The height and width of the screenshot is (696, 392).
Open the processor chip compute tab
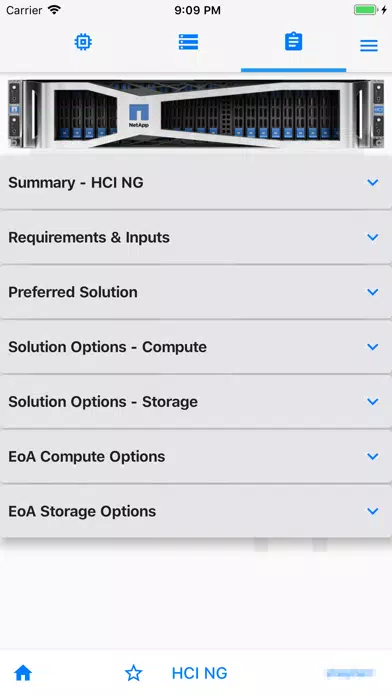point(83,42)
